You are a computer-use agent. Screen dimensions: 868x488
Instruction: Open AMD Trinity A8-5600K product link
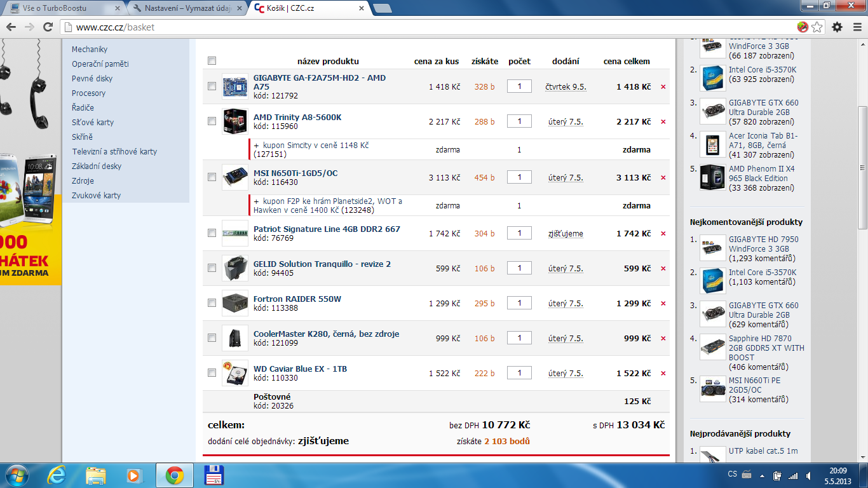[297, 118]
